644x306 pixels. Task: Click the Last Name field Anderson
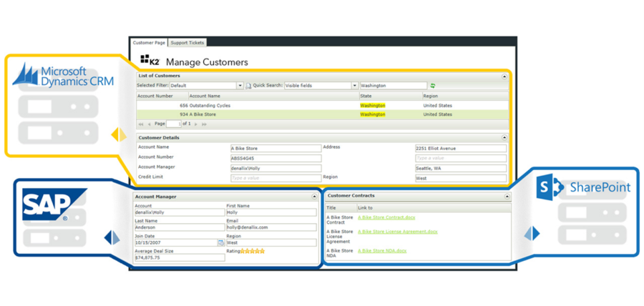click(x=180, y=227)
